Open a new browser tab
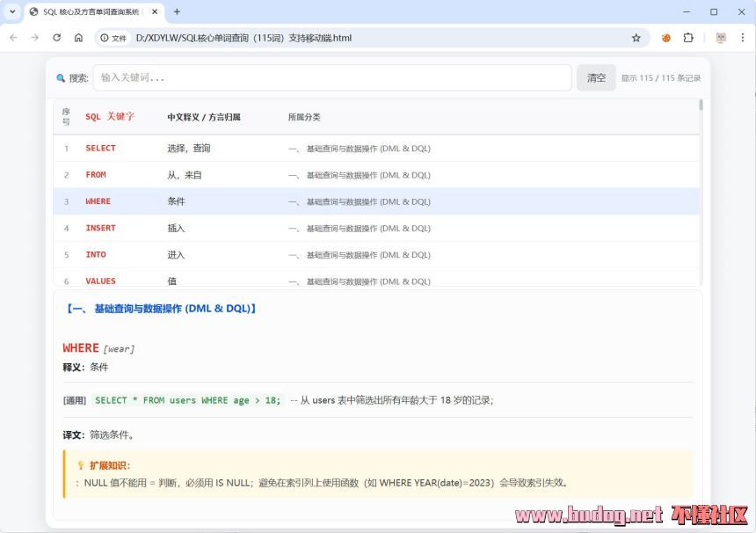756x533 pixels. (x=177, y=11)
